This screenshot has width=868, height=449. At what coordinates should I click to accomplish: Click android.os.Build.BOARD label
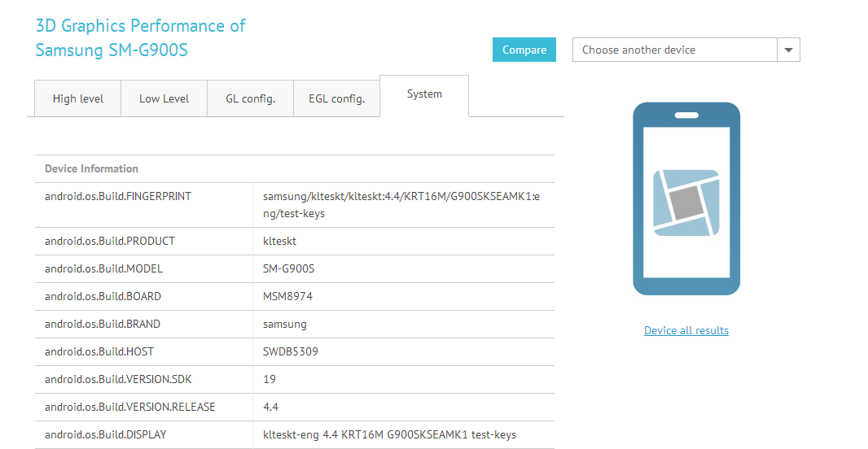click(103, 296)
